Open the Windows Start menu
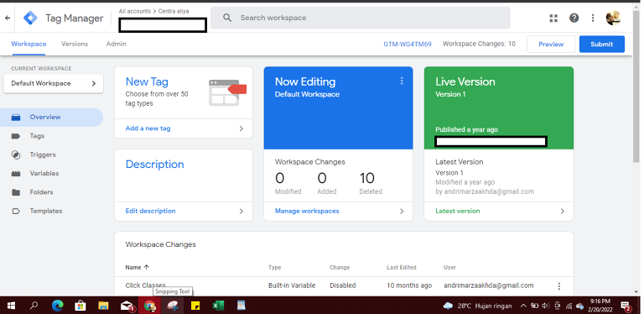The height and width of the screenshot is (314, 644). (x=11, y=306)
